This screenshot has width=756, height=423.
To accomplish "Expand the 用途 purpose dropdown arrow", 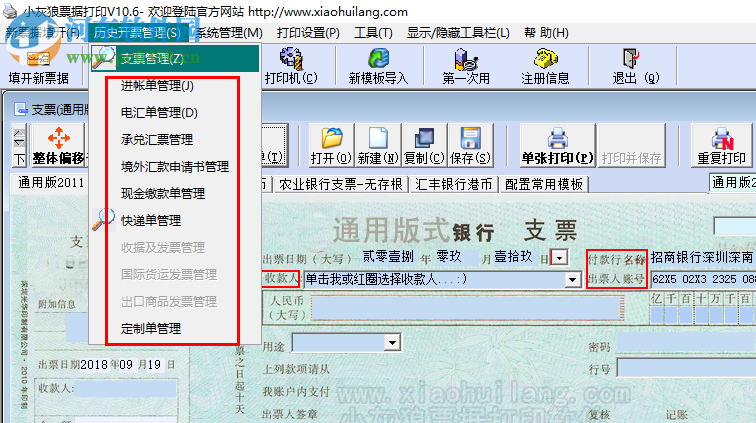I will [x=392, y=343].
